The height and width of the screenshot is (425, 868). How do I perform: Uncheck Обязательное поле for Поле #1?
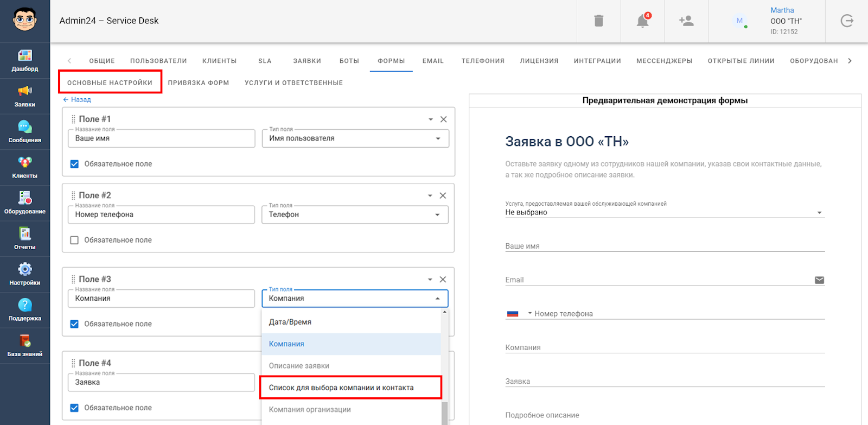coord(75,164)
